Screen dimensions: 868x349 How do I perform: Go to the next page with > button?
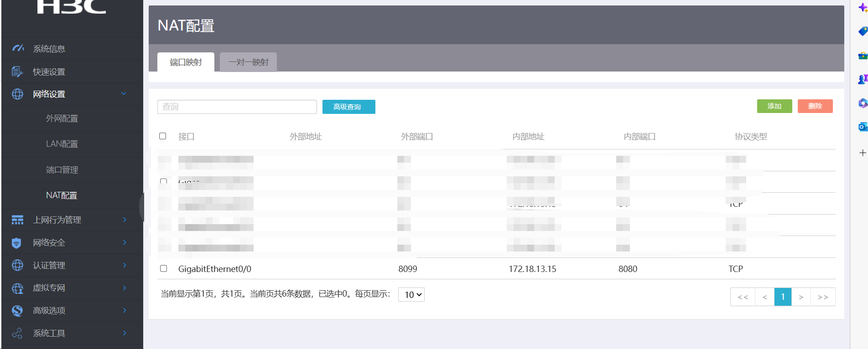(801, 297)
